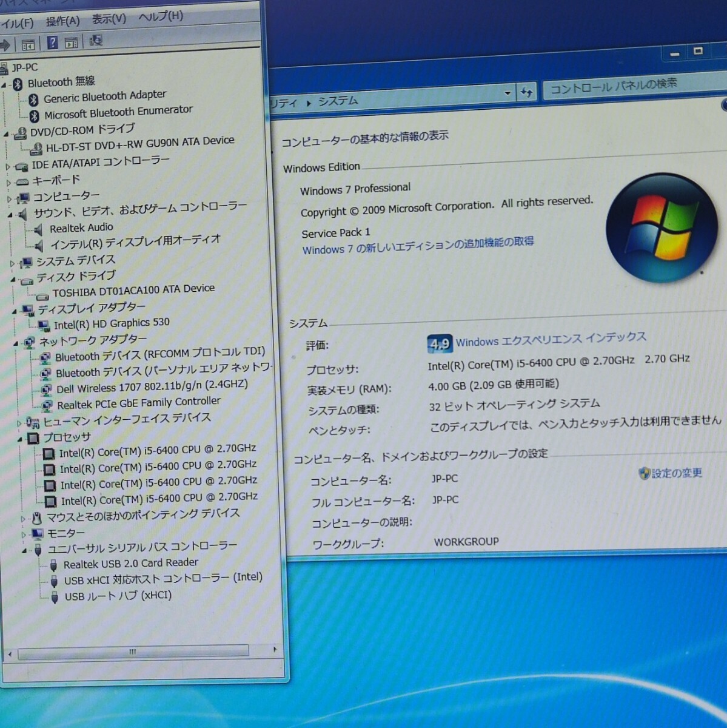Image resolution: width=727 pixels, height=728 pixels.
Task: Click the キーボード keyboard icon
Action: tap(22, 181)
